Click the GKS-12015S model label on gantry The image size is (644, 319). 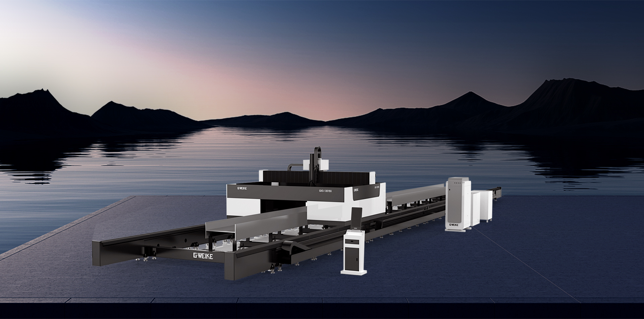[326, 190]
